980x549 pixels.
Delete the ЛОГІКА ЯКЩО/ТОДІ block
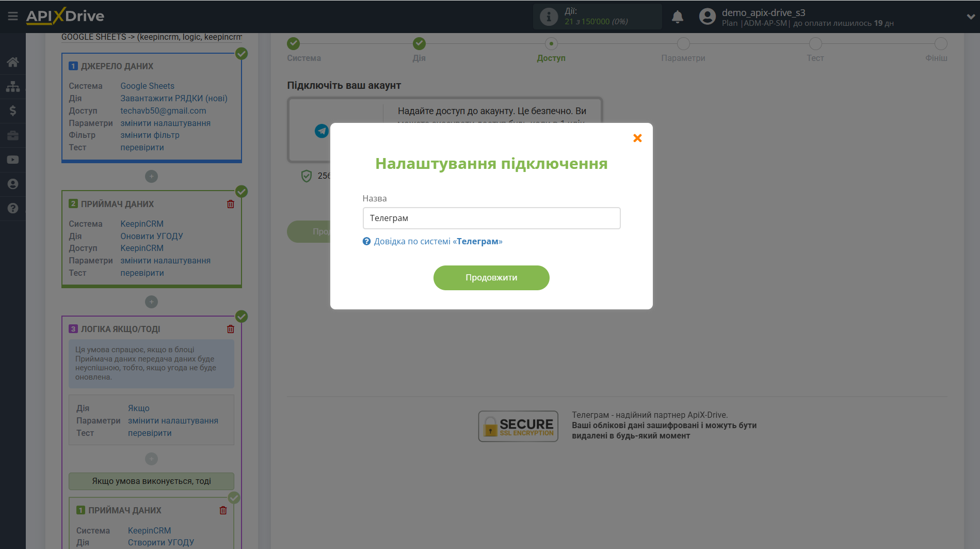pos(231,329)
